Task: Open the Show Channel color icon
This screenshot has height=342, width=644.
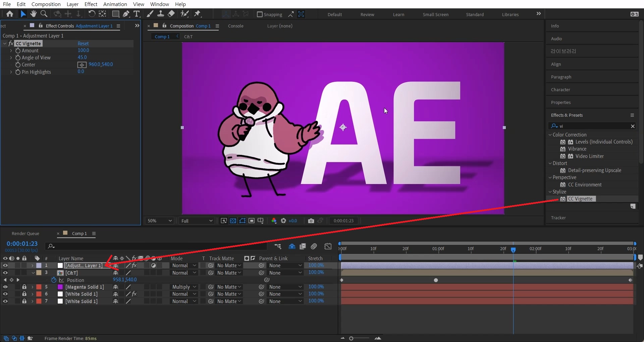Action: pos(274,221)
